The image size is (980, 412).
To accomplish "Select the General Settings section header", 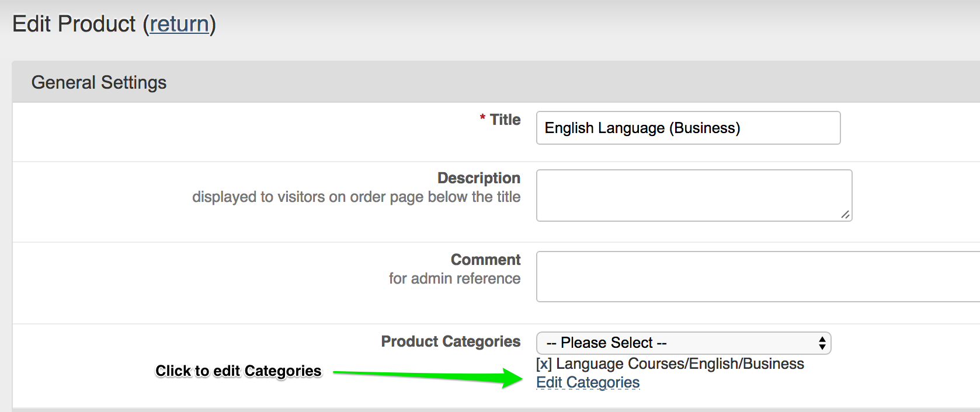I will click(99, 82).
